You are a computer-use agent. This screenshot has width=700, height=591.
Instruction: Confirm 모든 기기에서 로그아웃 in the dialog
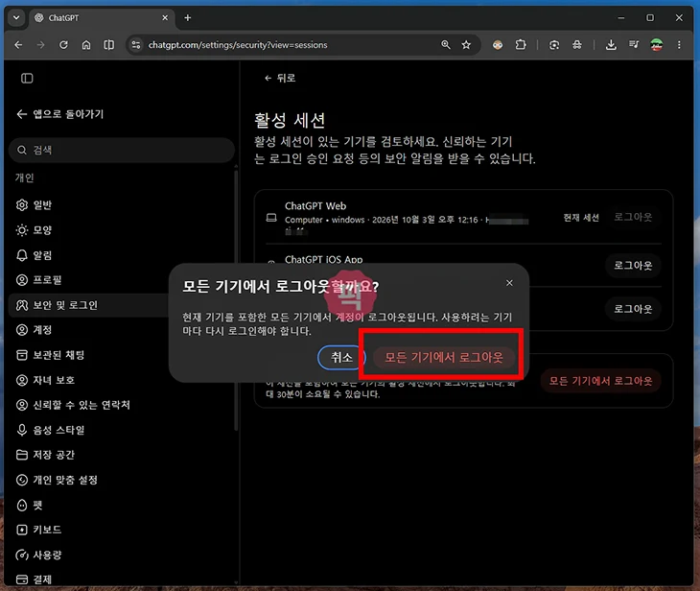443,357
